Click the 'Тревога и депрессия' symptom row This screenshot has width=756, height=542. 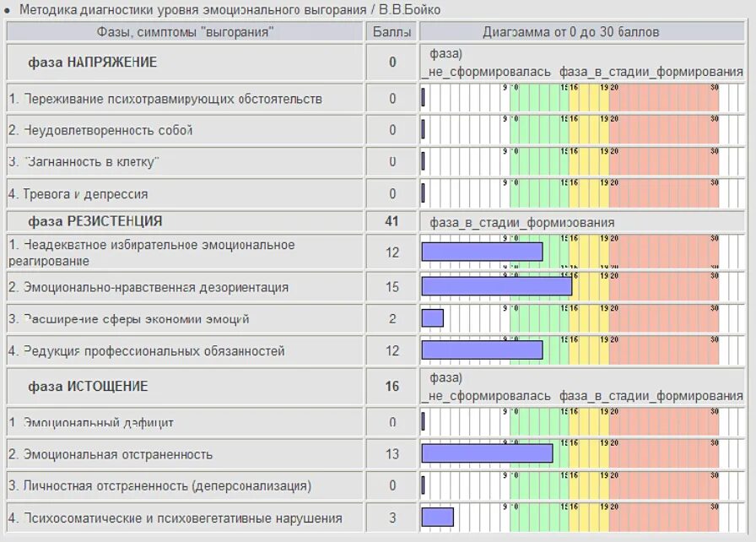185,194
